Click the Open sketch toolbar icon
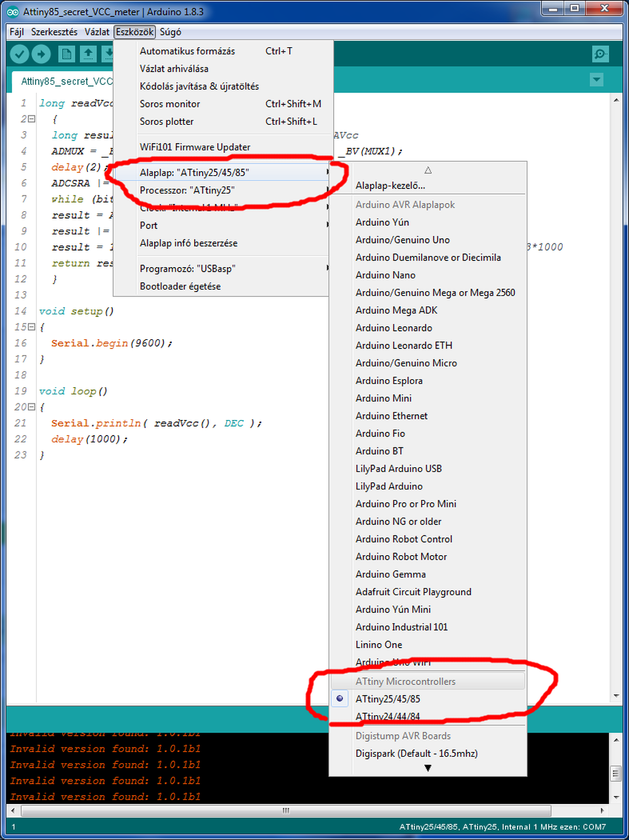This screenshot has height=840, width=629. (88, 54)
